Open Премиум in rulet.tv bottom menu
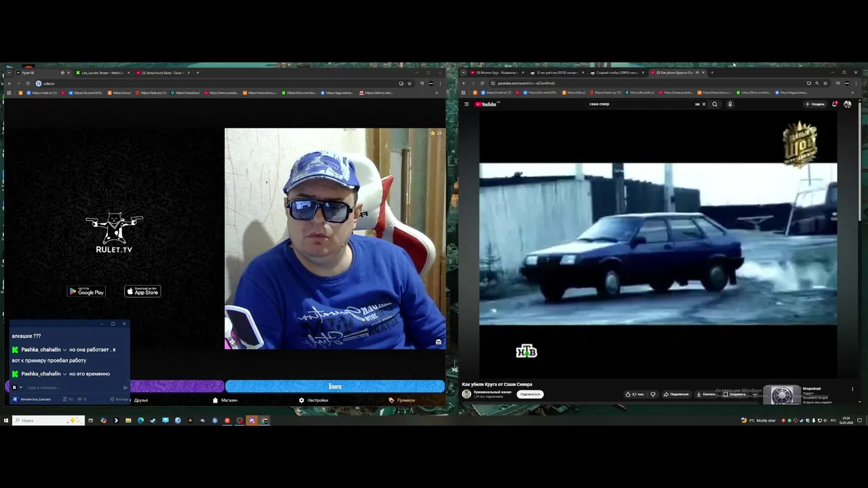Image resolution: width=868 pixels, height=488 pixels. click(402, 400)
